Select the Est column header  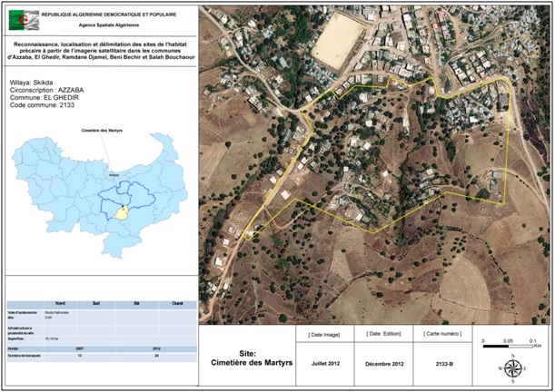pos(134,303)
